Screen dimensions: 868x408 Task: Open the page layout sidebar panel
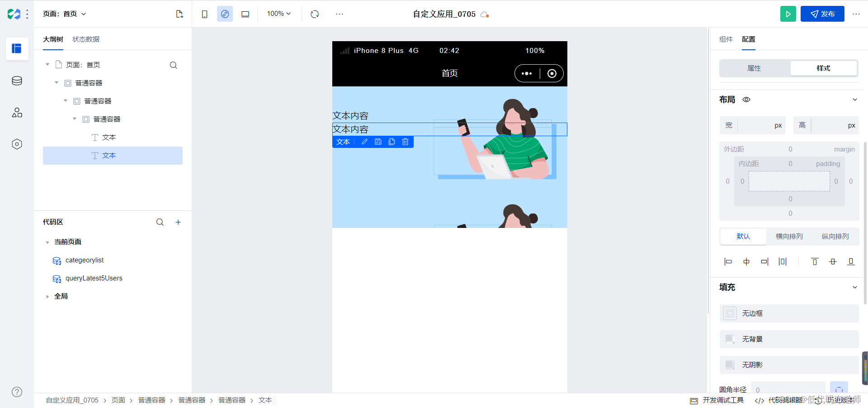[17, 48]
